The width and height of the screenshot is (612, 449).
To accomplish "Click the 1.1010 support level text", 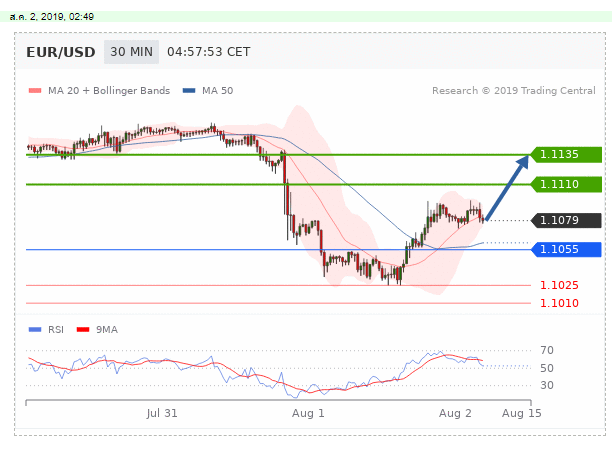I will coord(559,303).
